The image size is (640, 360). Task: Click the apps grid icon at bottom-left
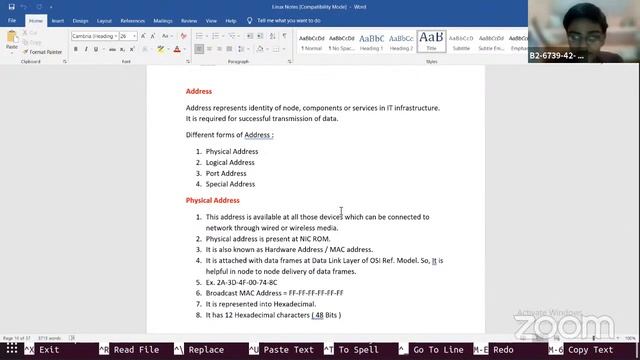(x=12, y=349)
